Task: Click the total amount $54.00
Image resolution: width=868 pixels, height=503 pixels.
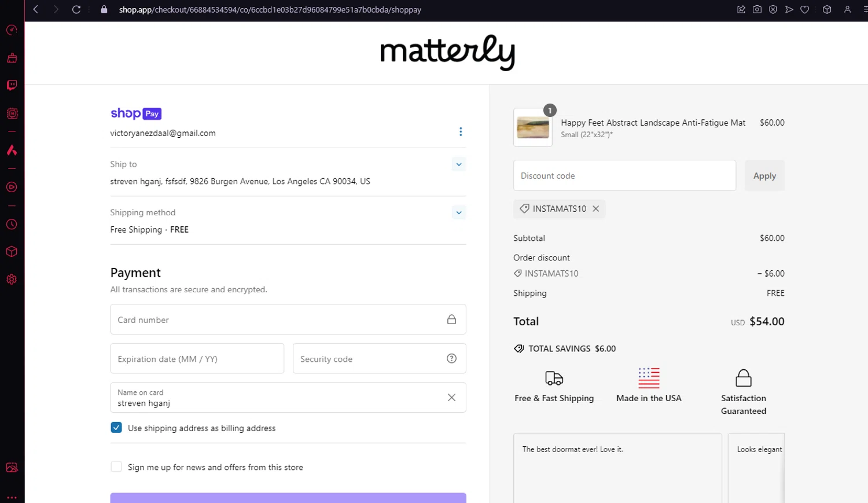Action: coord(767,321)
